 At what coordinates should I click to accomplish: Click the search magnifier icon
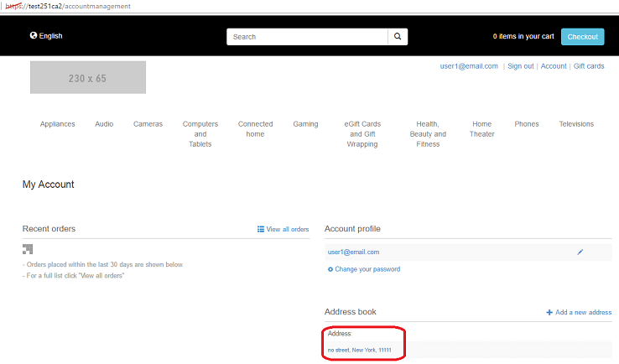398,37
